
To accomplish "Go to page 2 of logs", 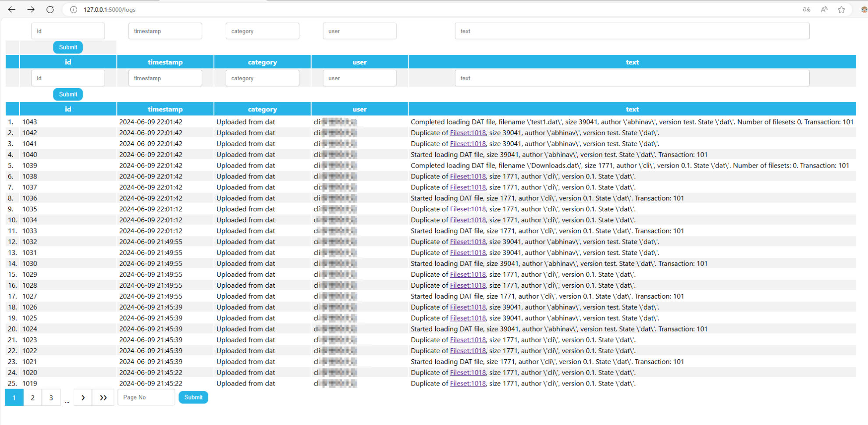I will click(32, 397).
